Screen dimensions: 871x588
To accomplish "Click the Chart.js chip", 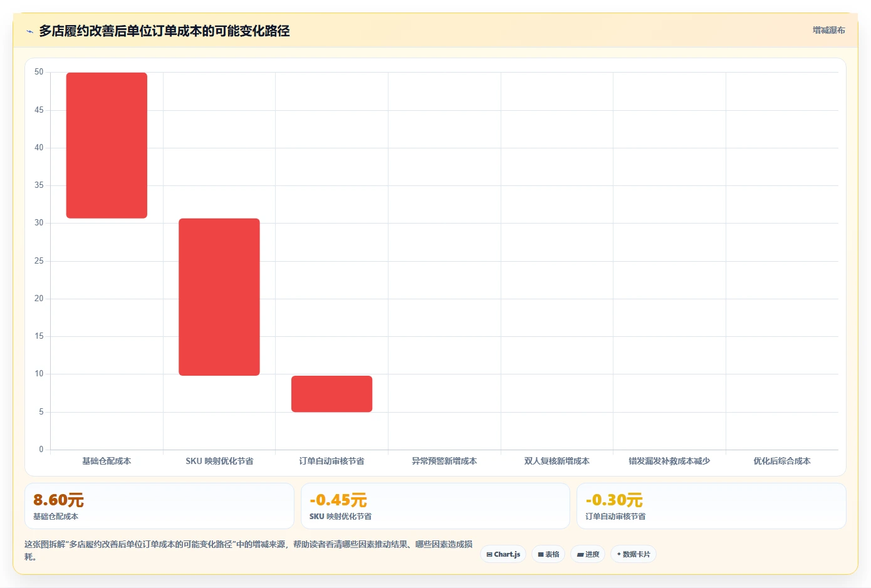I will pos(503,554).
